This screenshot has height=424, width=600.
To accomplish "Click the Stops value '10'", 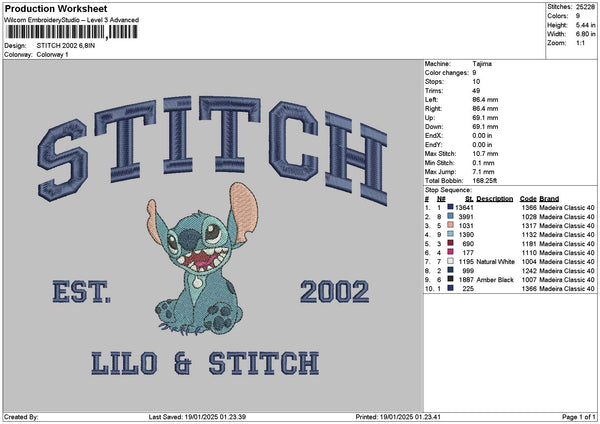I will coord(476,82).
